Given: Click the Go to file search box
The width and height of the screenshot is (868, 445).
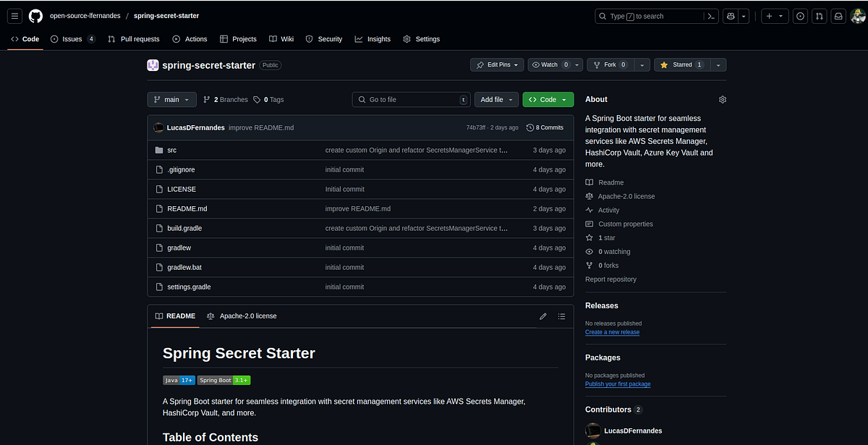Looking at the screenshot, I should click(x=411, y=99).
